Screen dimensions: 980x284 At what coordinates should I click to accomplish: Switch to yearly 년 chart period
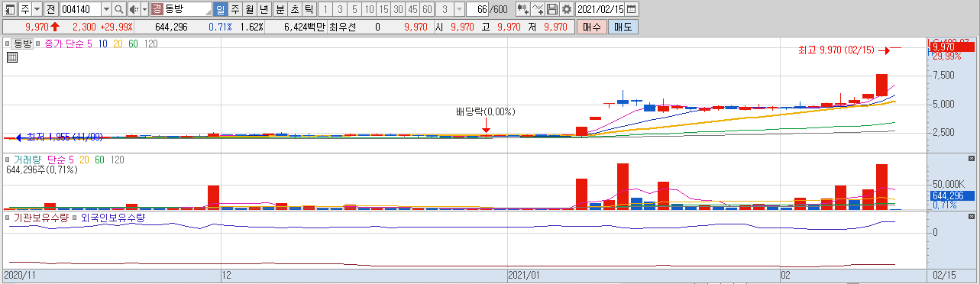click(x=264, y=9)
